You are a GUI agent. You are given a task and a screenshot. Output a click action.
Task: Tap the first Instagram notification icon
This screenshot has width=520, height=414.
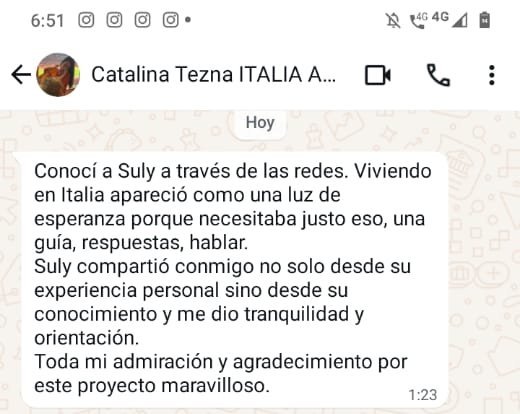tap(86, 20)
